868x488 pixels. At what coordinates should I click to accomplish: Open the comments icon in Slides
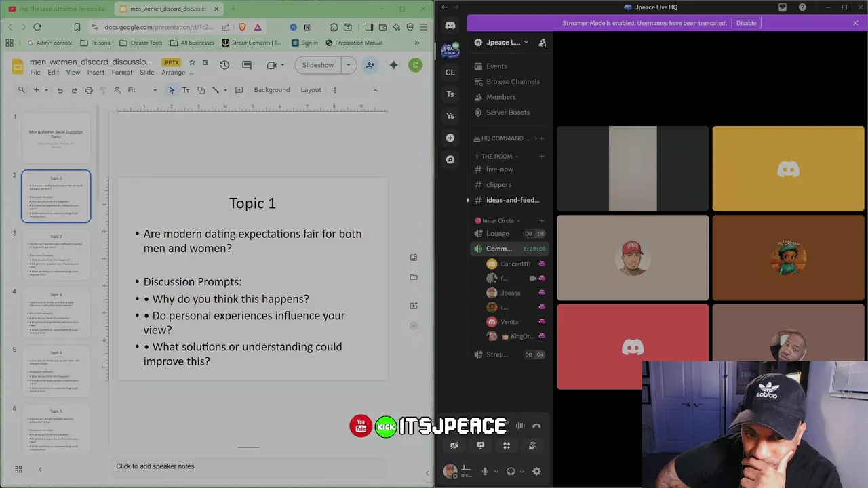tap(247, 65)
